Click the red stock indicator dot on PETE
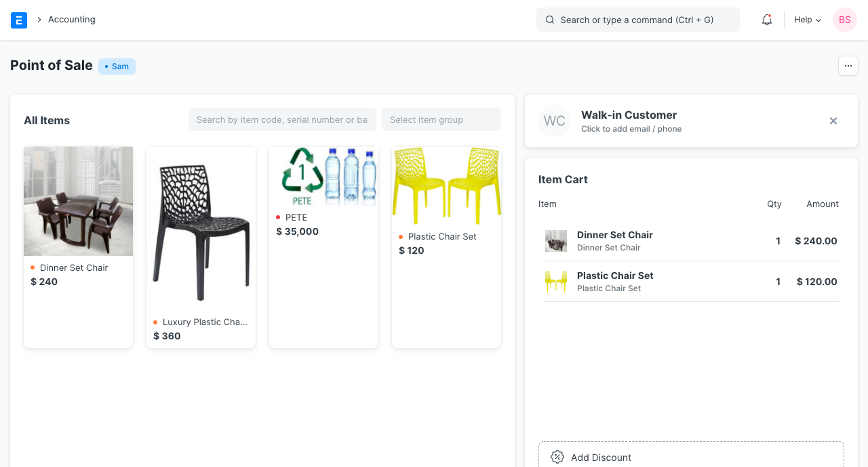 pyautogui.click(x=277, y=217)
